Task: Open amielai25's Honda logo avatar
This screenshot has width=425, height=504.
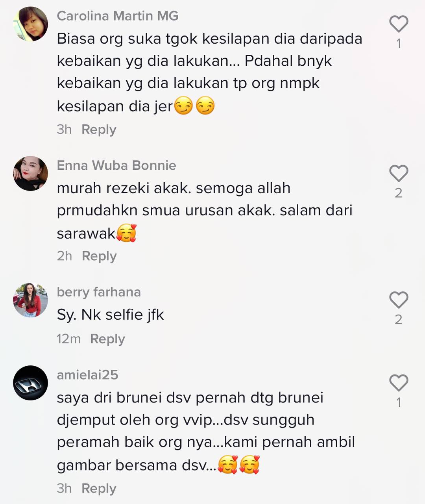Action: pyautogui.click(x=30, y=383)
